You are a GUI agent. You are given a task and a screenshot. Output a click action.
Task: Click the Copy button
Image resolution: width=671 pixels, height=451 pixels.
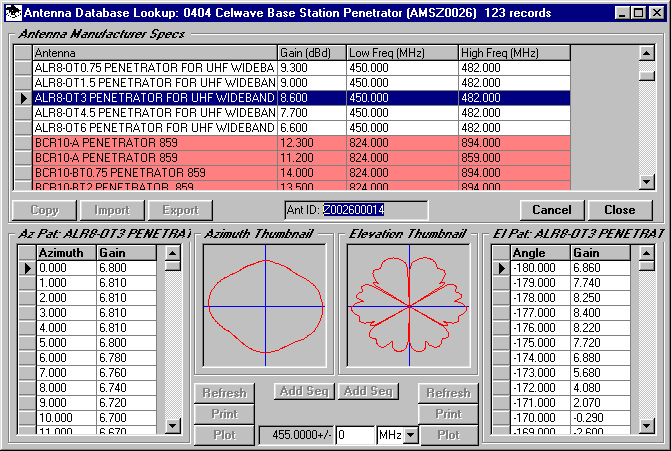point(45,210)
